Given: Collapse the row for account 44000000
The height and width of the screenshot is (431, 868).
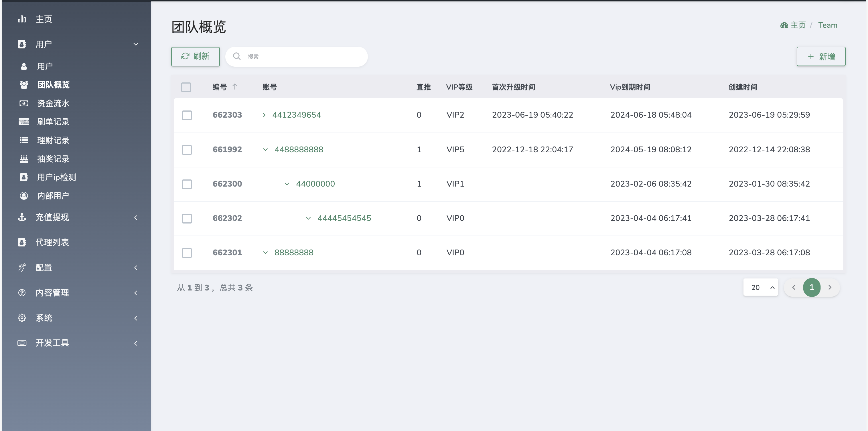Looking at the screenshot, I should click(x=287, y=184).
